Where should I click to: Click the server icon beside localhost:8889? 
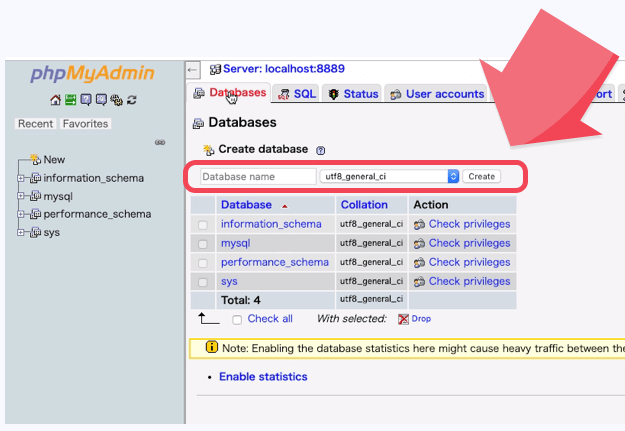coord(215,69)
